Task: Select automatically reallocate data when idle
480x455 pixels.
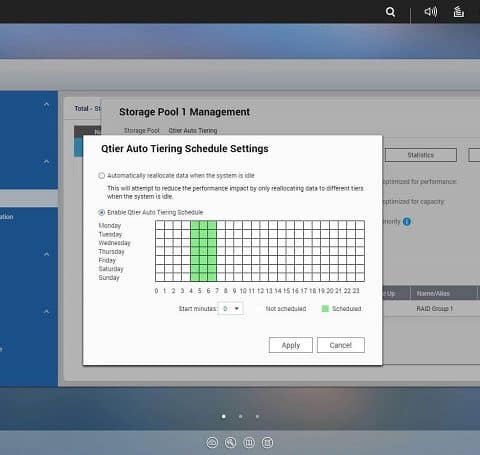Action: pos(102,176)
